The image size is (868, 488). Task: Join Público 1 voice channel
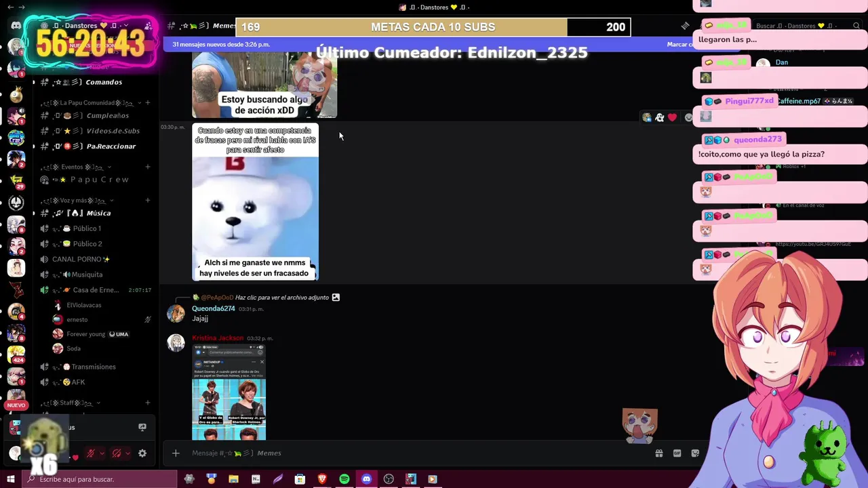pos(95,228)
